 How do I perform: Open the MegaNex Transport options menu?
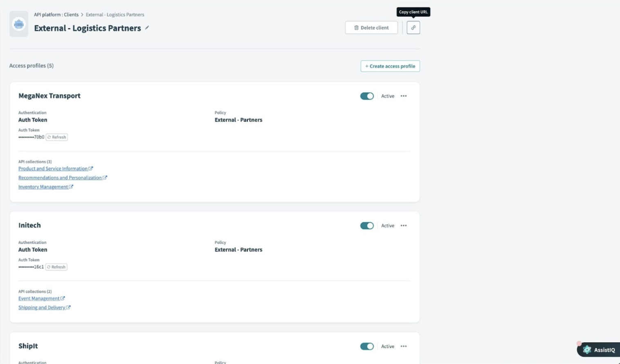[x=404, y=96]
